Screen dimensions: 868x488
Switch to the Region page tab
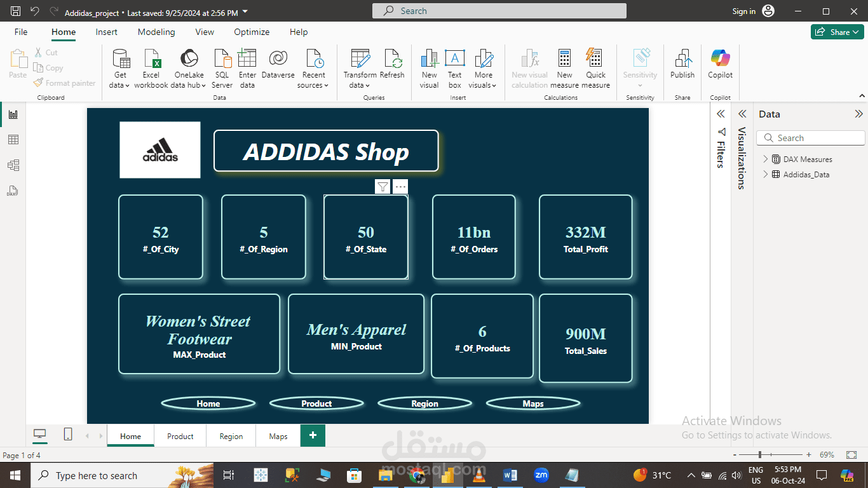(x=231, y=436)
